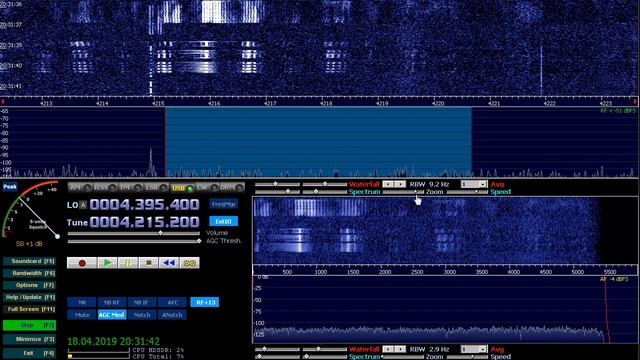Select DRM demodulation mode

[232, 187]
